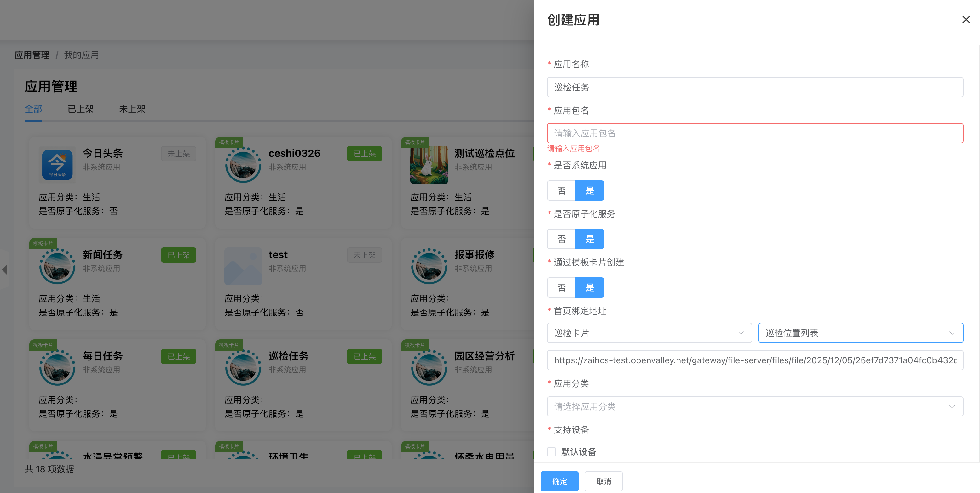Click the 取消 button
This screenshot has height=493, width=980.
[x=603, y=481]
